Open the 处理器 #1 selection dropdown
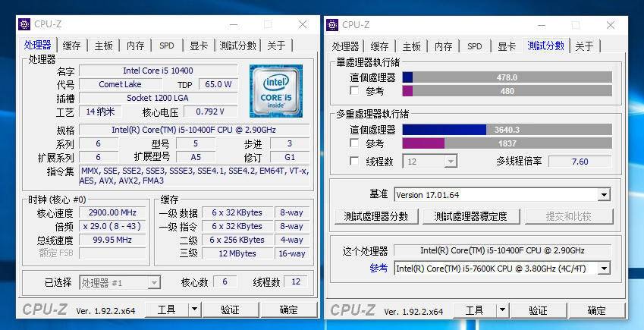This screenshot has height=330, width=644. coord(154,283)
